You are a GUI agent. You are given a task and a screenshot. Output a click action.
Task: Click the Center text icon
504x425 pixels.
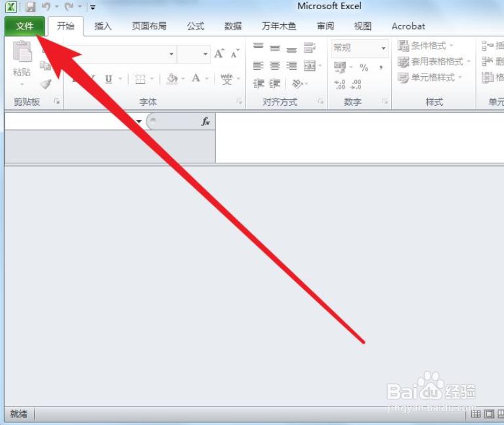tap(275, 66)
